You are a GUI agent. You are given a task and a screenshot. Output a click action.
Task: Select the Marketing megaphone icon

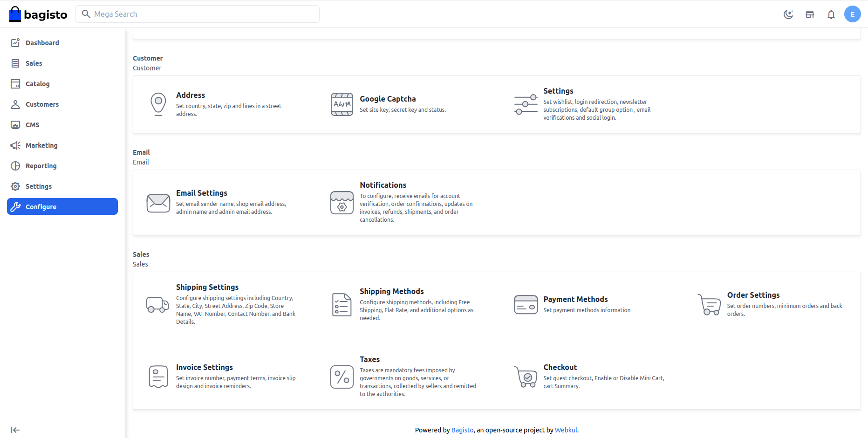(x=15, y=145)
